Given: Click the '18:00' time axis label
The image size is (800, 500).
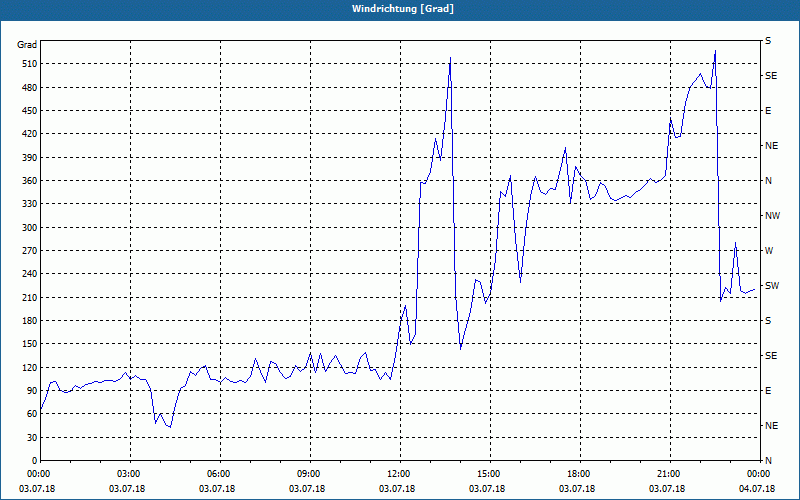Looking at the screenshot, I should click(577, 474).
